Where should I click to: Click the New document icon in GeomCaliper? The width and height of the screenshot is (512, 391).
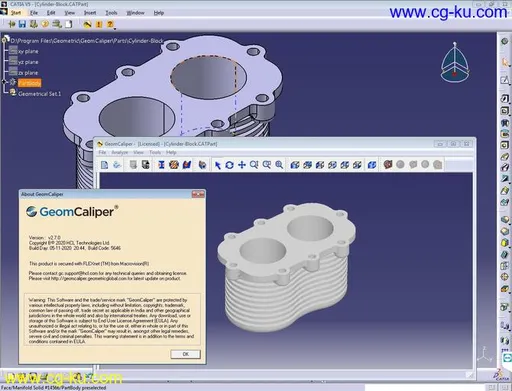coord(104,165)
